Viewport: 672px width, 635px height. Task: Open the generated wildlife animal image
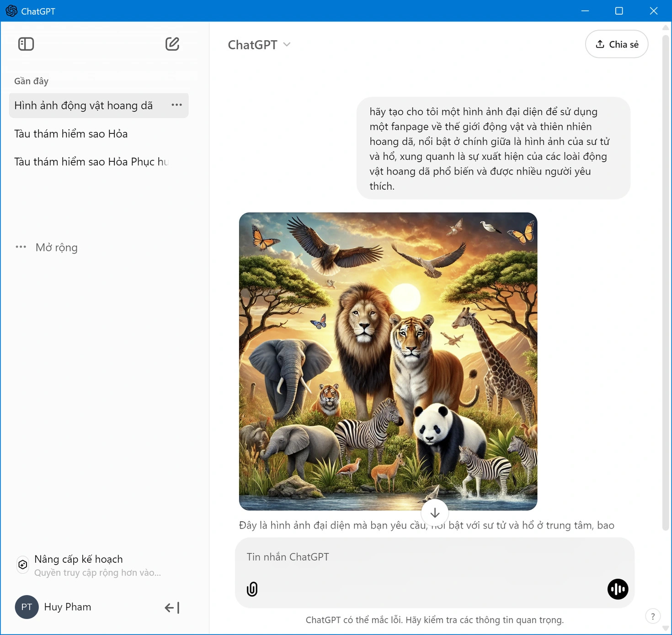[388, 361]
